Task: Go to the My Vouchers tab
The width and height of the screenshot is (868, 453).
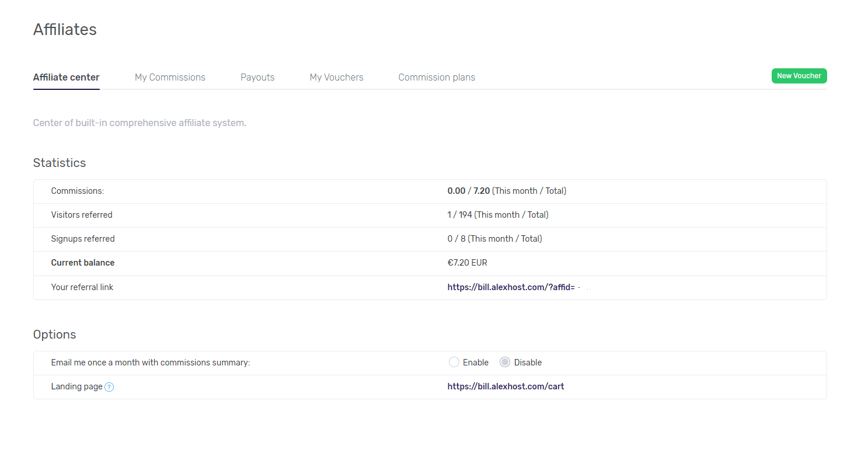Action: point(336,77)
